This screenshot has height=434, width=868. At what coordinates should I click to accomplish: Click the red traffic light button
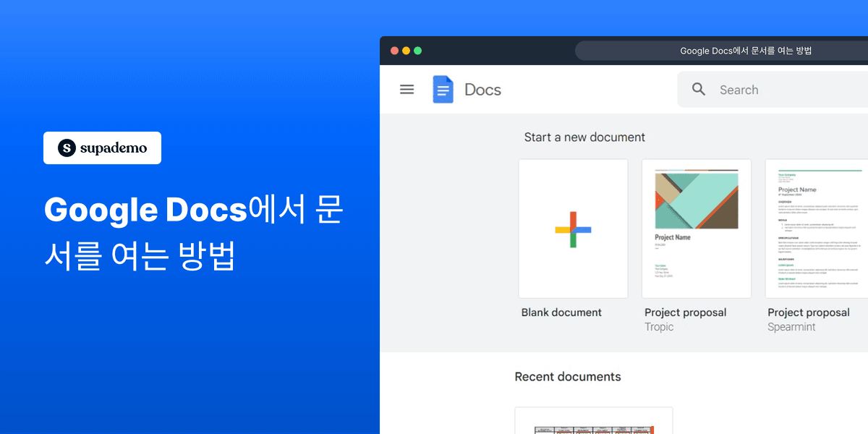pos(394,50)
